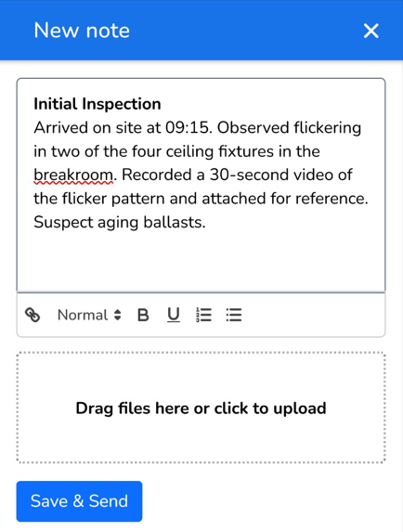
Task: Click the sentence Suspect aging ballasts
Action: 120,223
